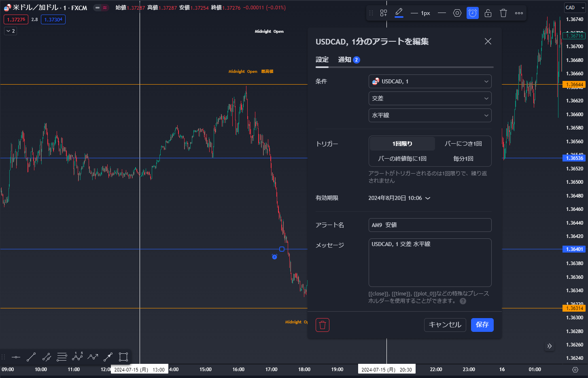Click the trash icon in drawing toolbar
This screenshot has width=588, height=378.
coord(503,13)
